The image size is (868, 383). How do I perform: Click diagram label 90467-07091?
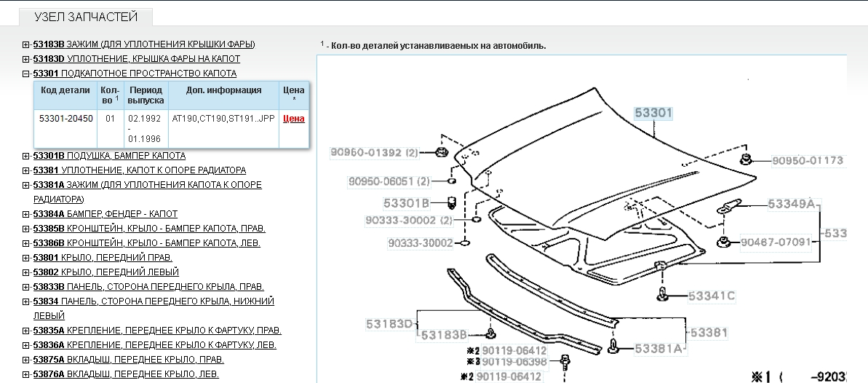tap(775, 241)
